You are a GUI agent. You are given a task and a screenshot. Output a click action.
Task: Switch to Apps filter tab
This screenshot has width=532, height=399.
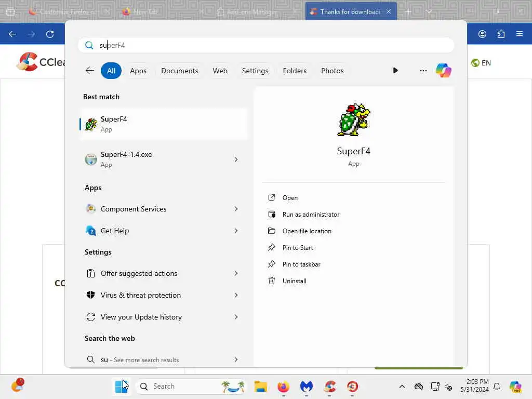tap(138, 71)
